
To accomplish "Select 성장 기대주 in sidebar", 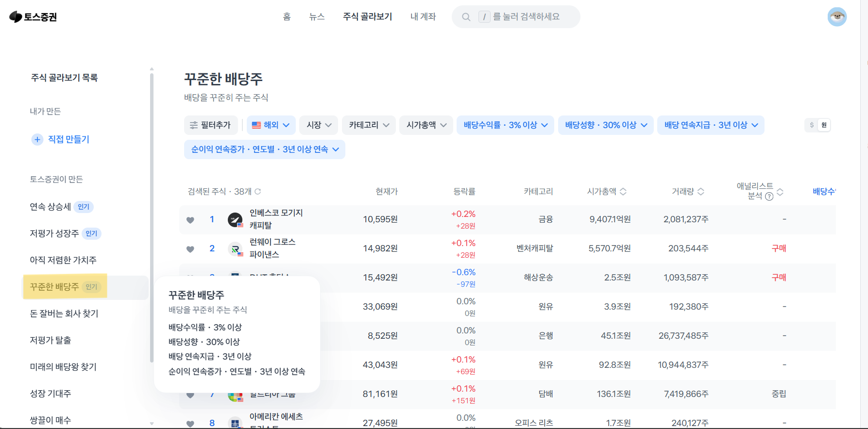I will click(x=51, y=394).
